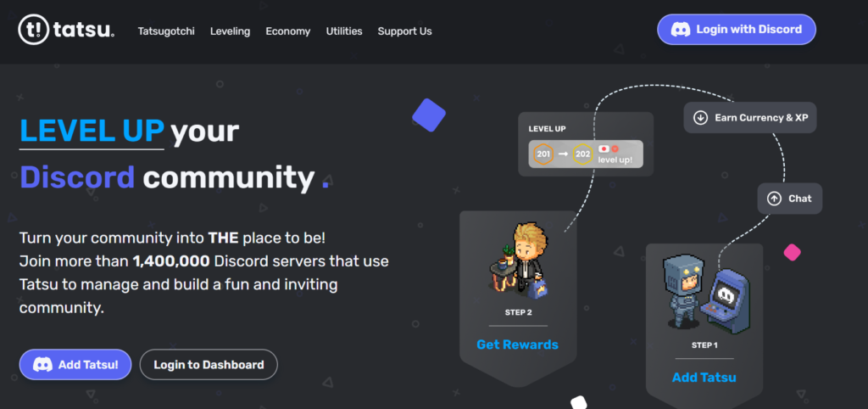Click the Get Rewards link
The height and width of the screenshot is (409, 868).
point(518,345)
